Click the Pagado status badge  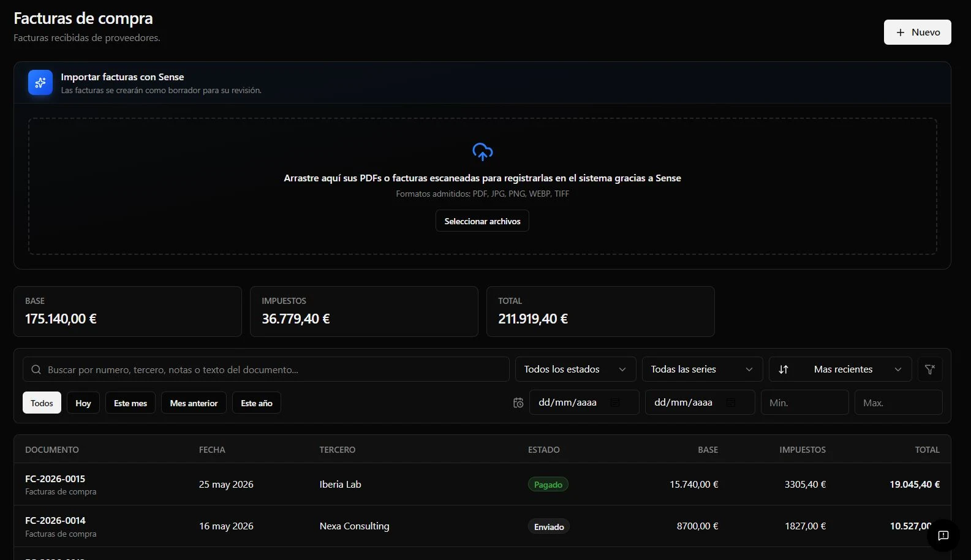[x=548, y=485]
